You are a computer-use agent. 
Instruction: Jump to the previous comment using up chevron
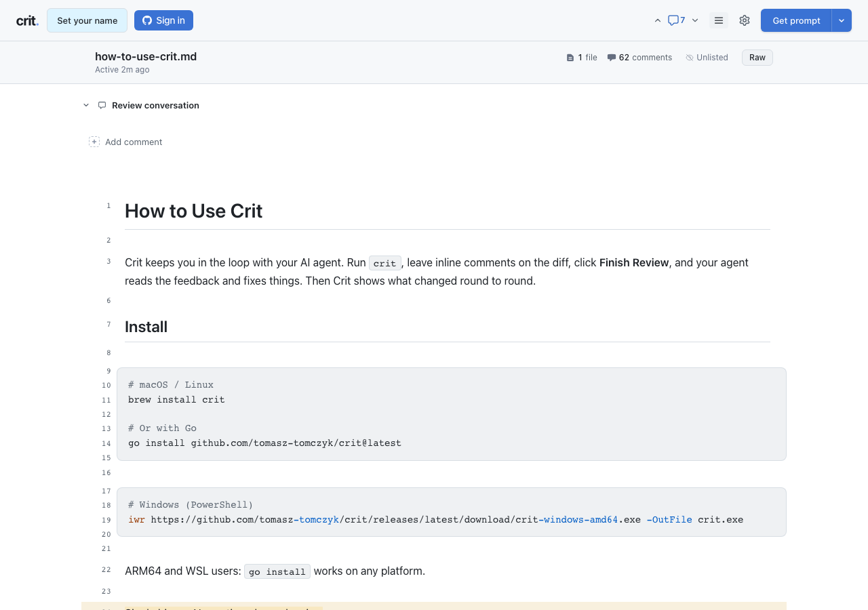click(x=657, y=20)
